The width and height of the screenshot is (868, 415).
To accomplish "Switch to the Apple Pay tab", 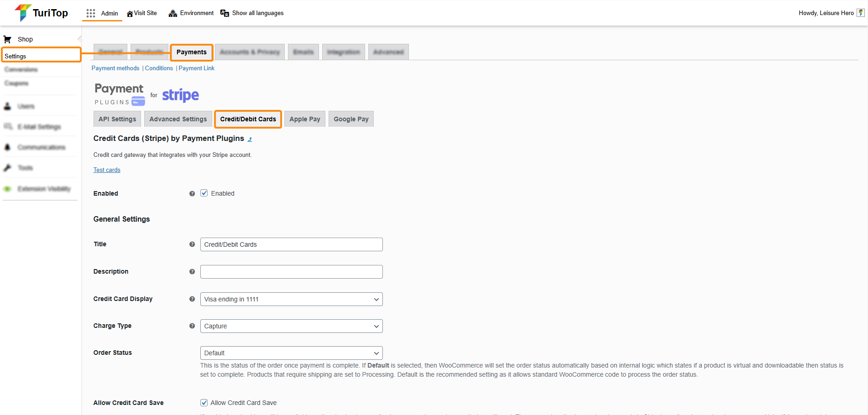I will (x=304, y=119).
